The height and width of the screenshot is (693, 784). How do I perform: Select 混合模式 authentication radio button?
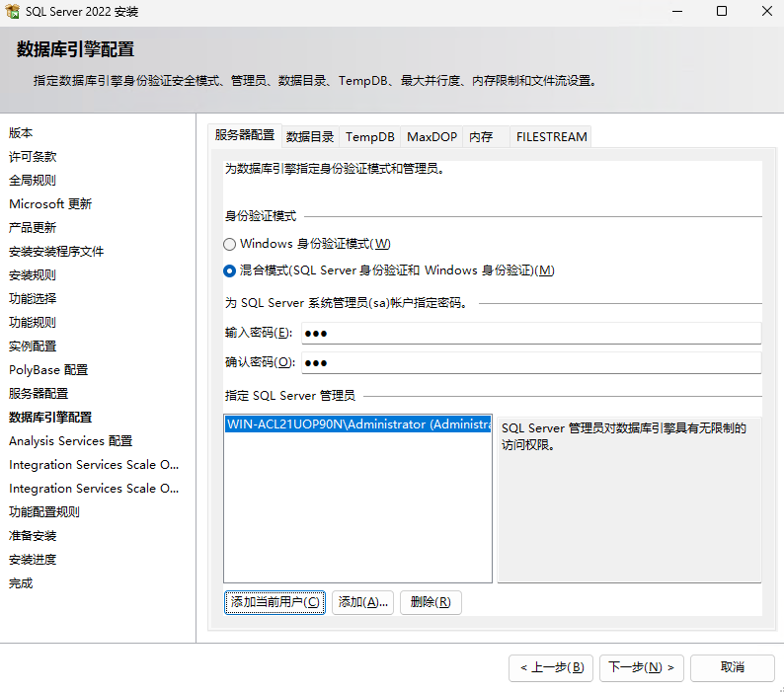pos(229,271)
